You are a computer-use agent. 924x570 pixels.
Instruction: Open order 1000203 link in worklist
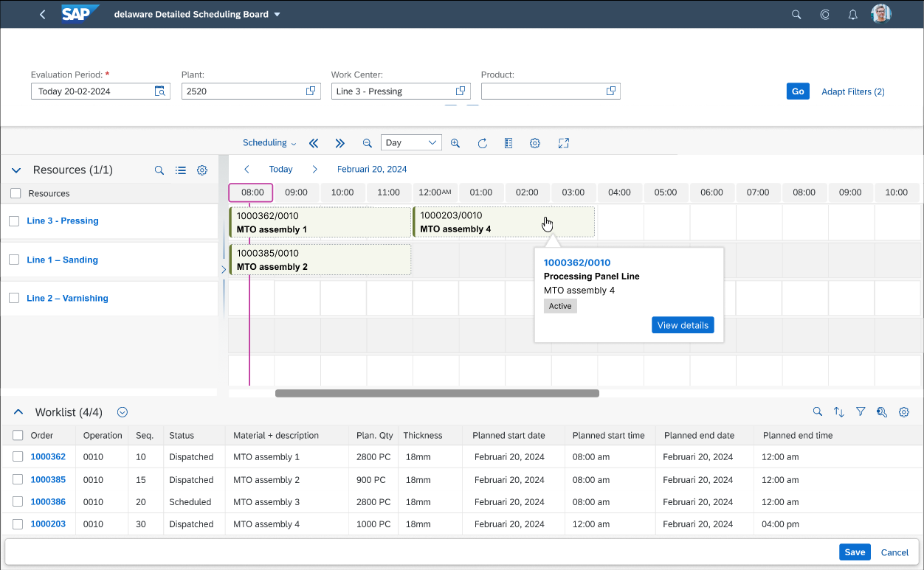(x=48, y=524)
